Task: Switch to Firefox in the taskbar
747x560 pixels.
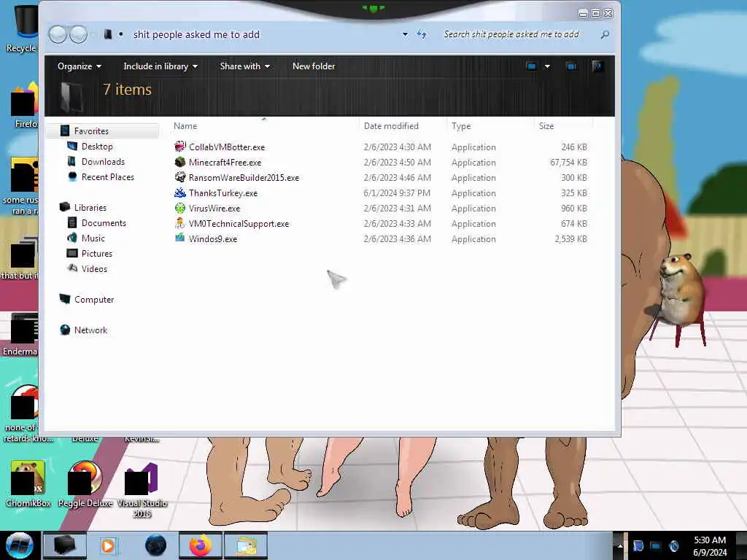Action: (x=201, y=545)
